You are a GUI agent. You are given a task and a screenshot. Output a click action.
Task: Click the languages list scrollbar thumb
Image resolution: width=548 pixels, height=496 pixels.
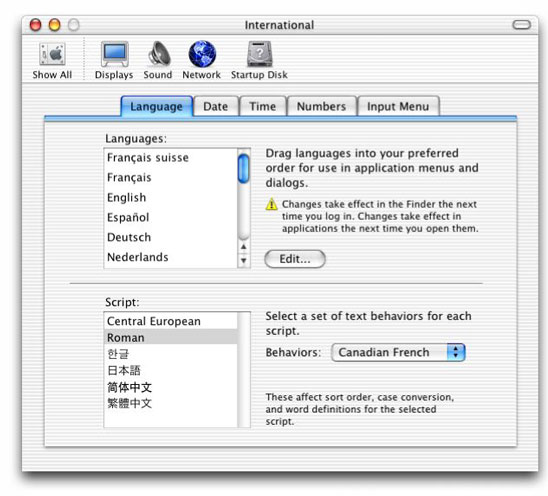coord(244,169)
